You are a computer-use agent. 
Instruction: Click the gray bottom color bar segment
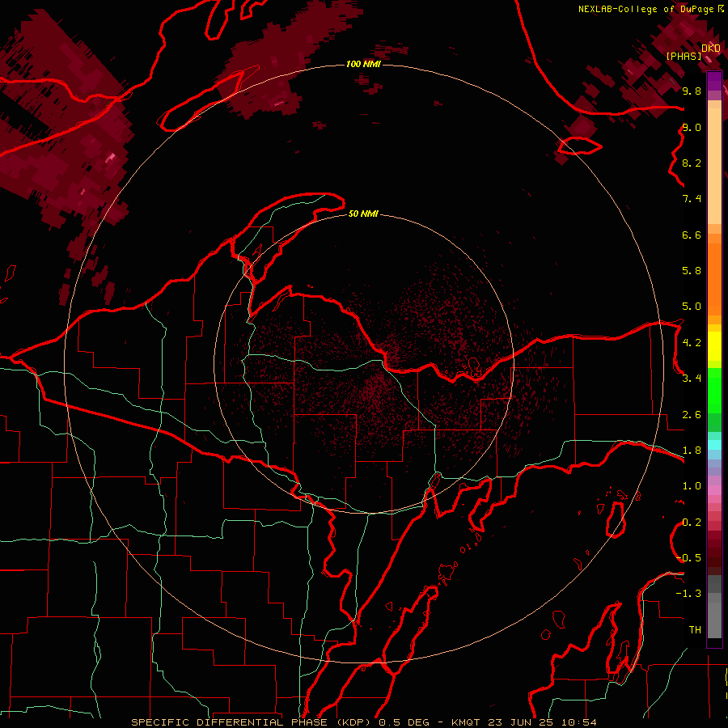[714, 622]
